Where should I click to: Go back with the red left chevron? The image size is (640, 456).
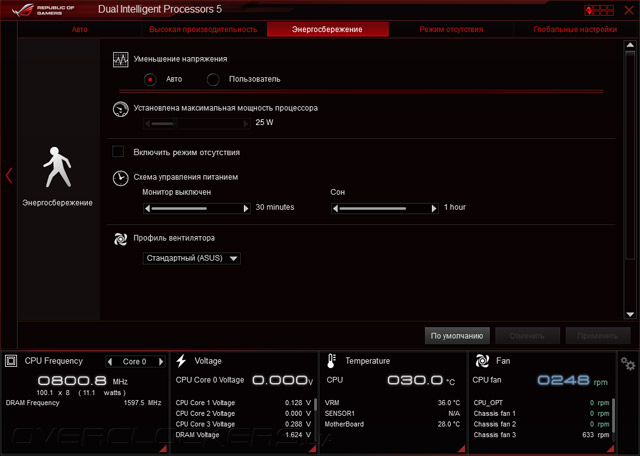pyautogui.click(x=9, y=176)
